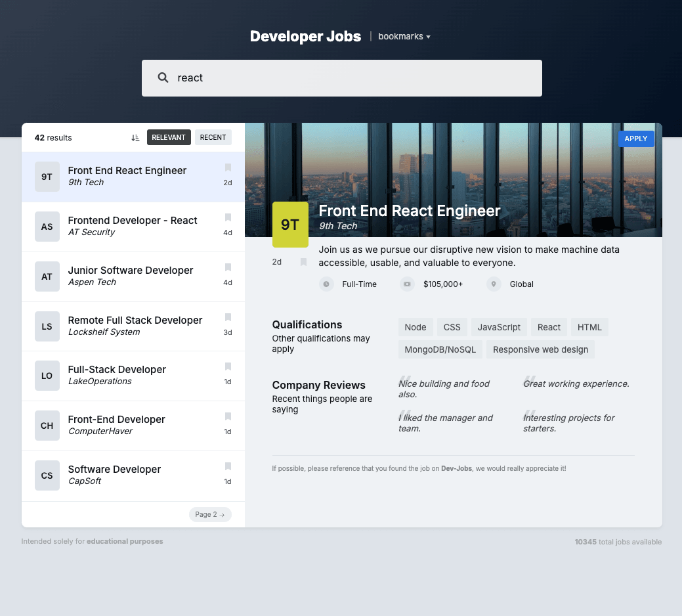This screenshot has height=616, width=682.
Task: Click the search magnifier icon
Action: [x=162, y=77]
